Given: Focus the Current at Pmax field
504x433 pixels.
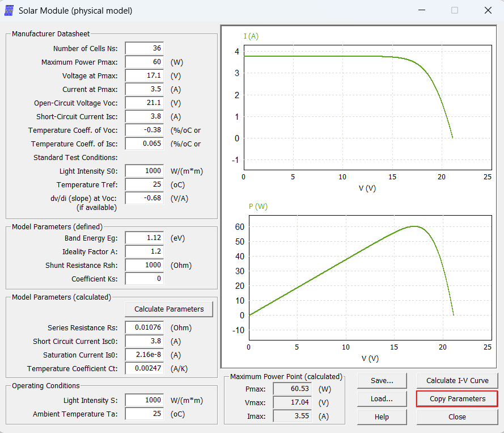Looking at the screenshot, I should [x=145, y=89].
